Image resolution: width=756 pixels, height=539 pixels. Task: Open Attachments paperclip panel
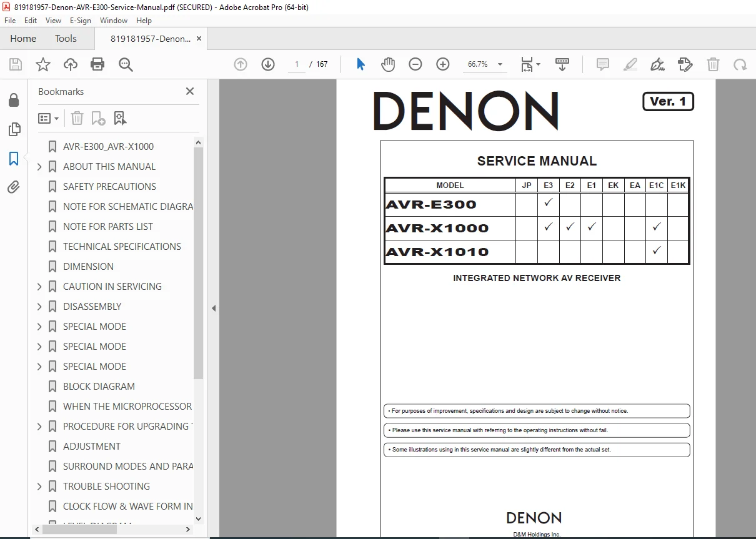[13, 187]
